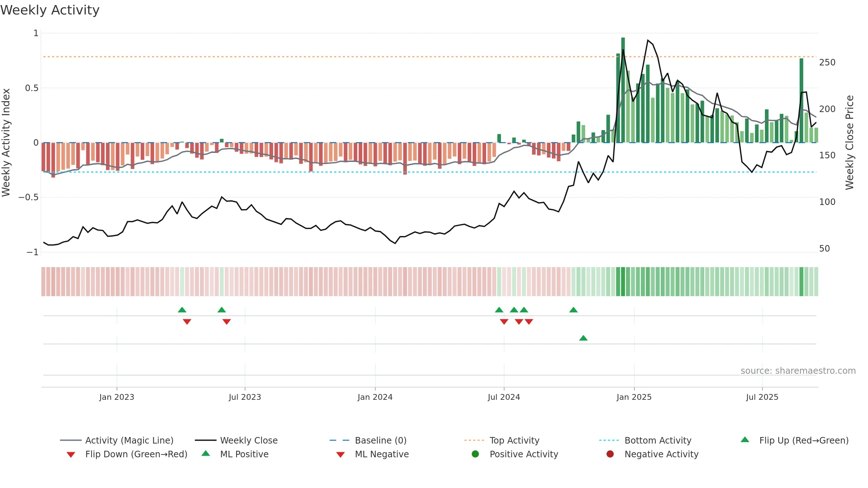Click the Weekly Close Price axis title

pyautogui.click(x=850, y=142)
